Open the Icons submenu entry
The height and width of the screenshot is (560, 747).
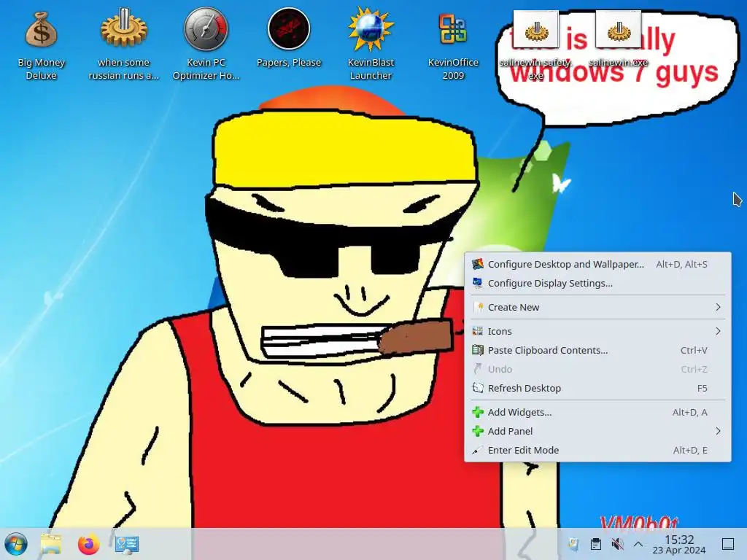tap(597, 331)
